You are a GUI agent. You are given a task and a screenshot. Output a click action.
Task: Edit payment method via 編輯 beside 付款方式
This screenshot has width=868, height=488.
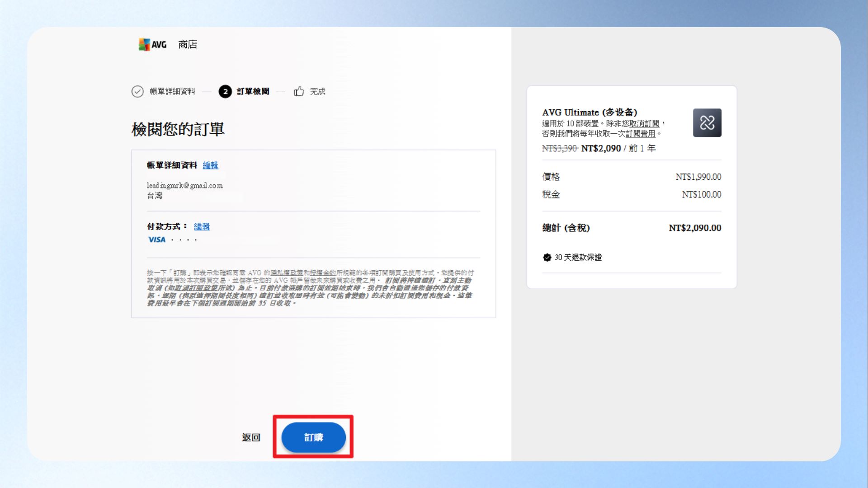pyautogui.click(x=202, y=226)
